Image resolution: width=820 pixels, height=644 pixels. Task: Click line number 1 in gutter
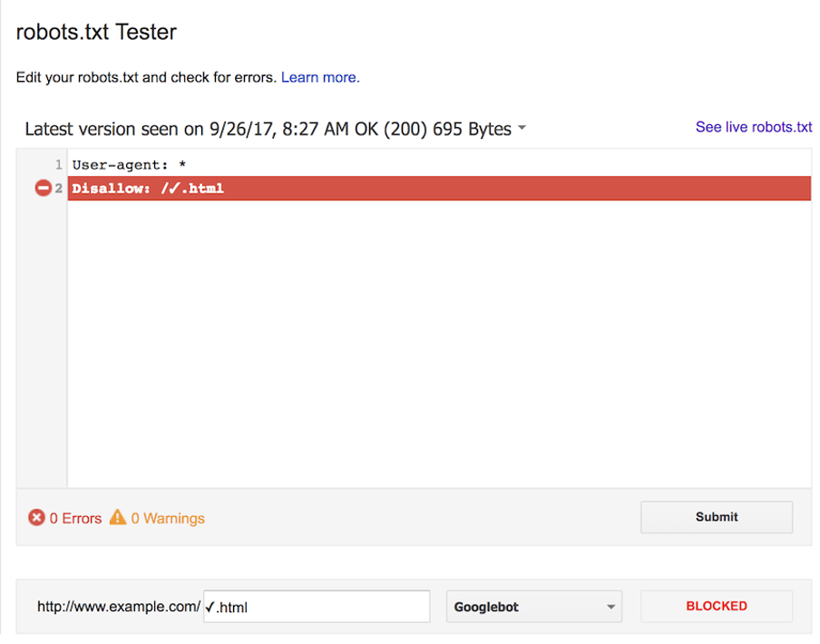click(59, 165)
